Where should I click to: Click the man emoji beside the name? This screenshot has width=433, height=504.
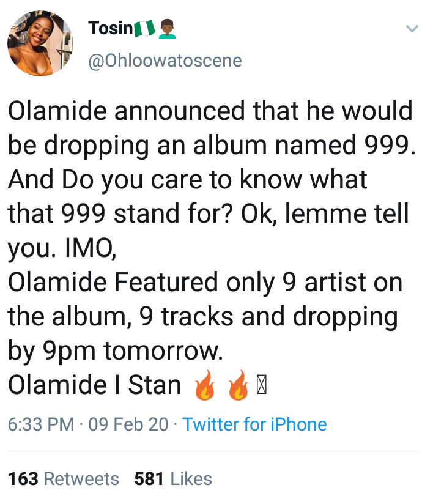(x=167, y=29)
